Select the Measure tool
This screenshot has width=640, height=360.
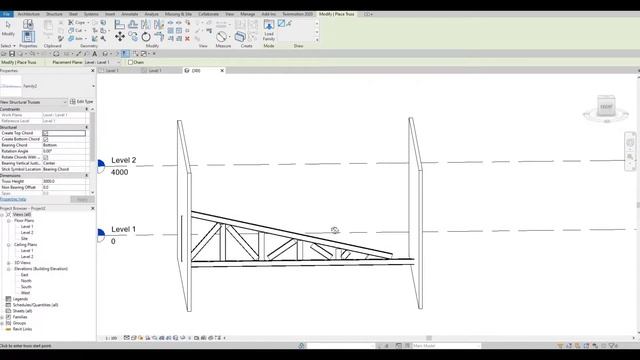222,37
